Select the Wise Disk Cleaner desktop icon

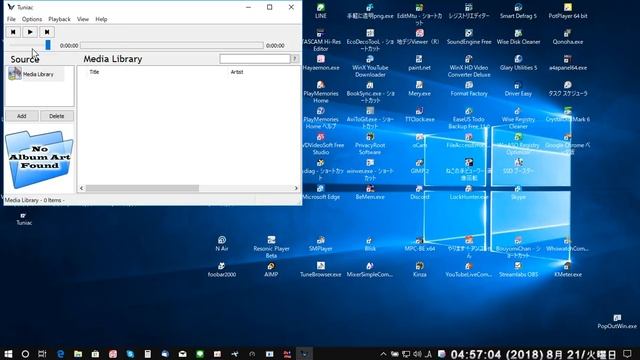click(x=518, y=37)
